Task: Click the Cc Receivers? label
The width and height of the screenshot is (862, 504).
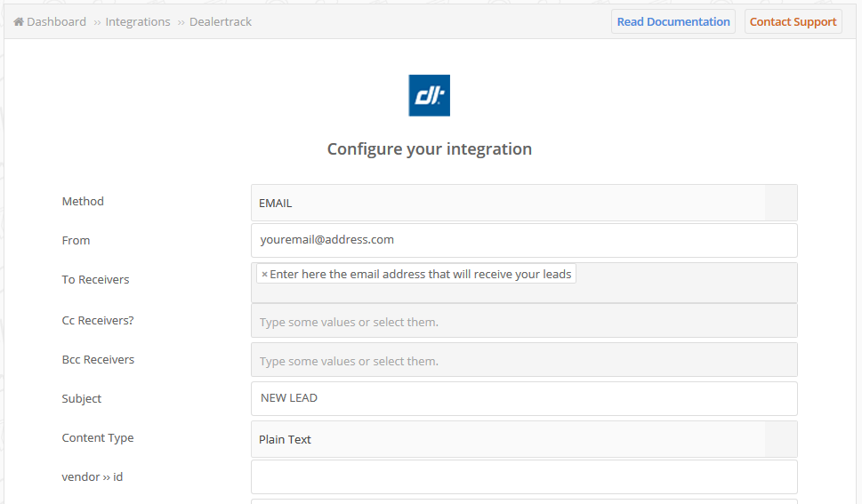Action: (x=98, y=320)
